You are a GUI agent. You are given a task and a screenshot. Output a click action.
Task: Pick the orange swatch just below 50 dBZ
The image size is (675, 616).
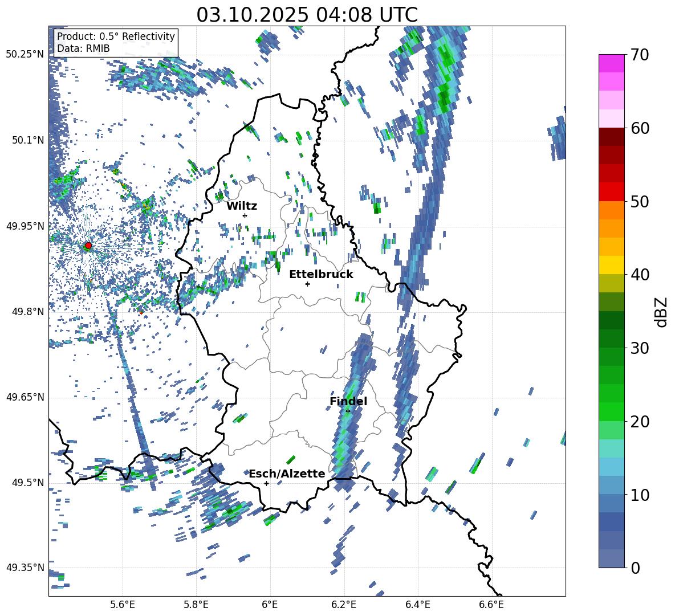pyautogui.click(x=611, y=210)
